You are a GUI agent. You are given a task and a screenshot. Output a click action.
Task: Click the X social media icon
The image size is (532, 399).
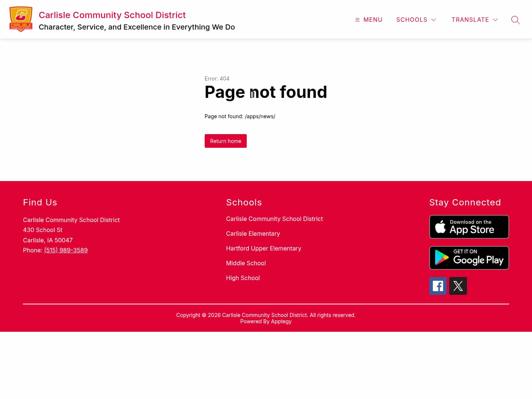(458, 286)
